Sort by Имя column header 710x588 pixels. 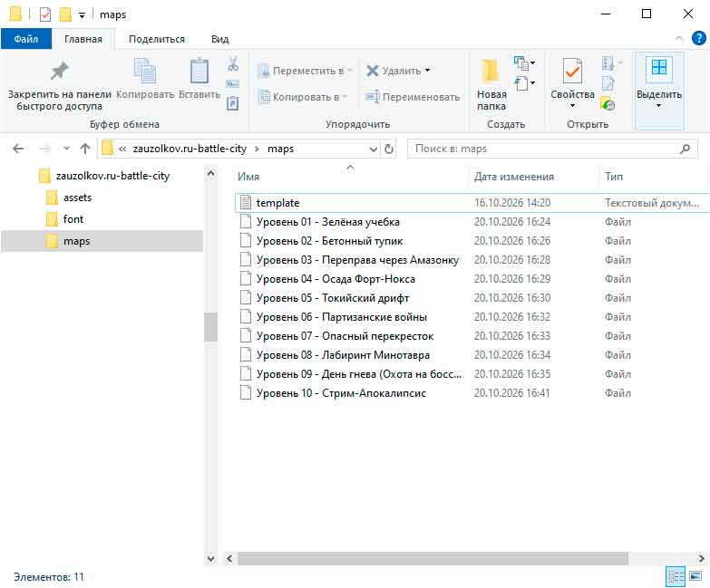pos(351,177)
